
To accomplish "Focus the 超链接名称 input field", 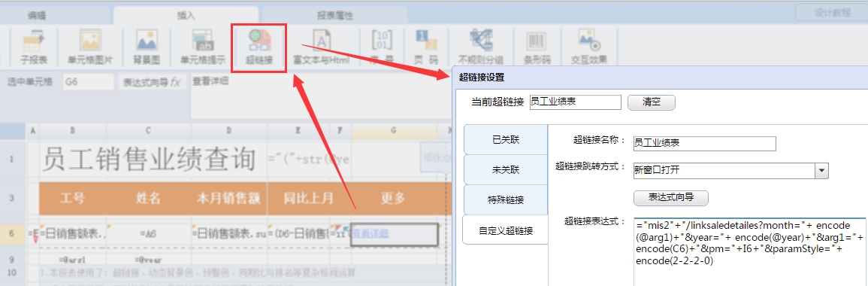I will (705, 143).
